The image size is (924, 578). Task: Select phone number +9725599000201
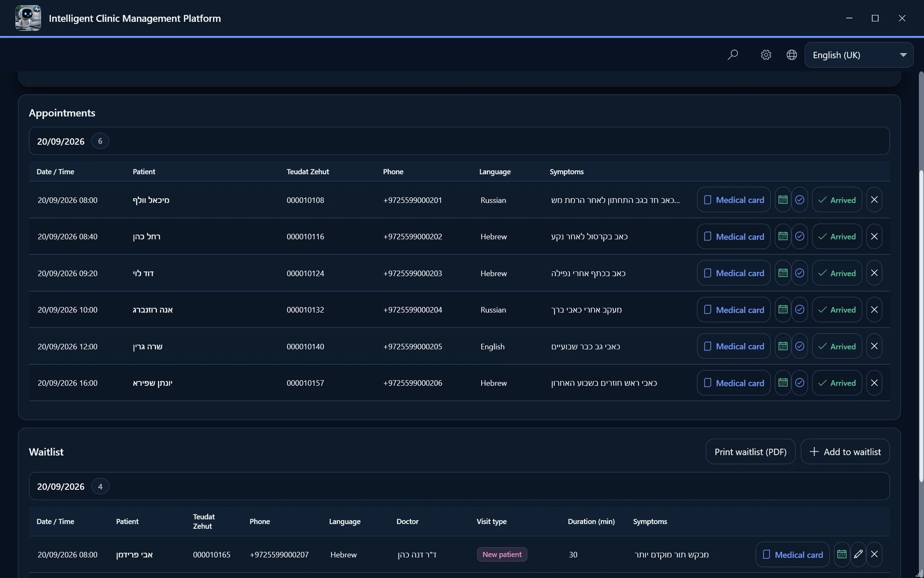[412, 200]
